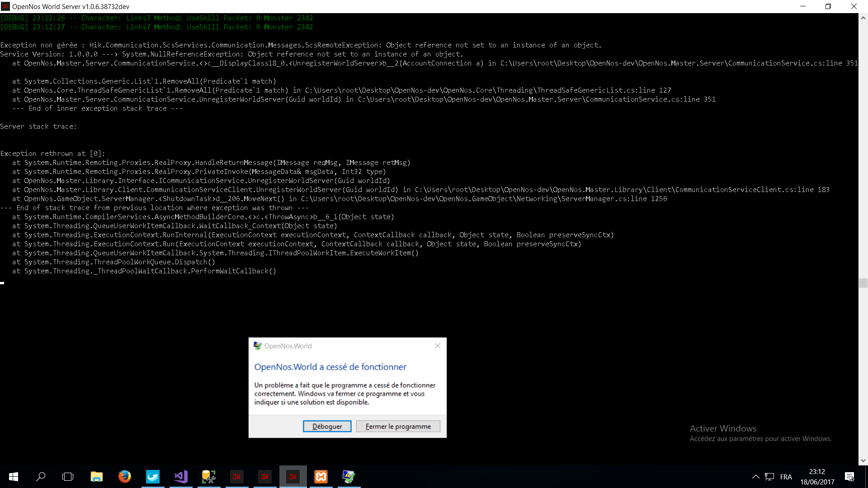Screen dimensions: 868x488
Task: Click the FRA language indicator
Action: point(786,477)
